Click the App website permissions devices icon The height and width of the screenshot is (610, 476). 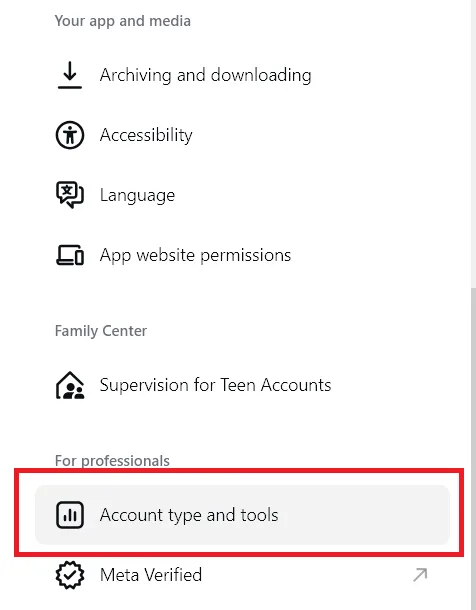(70, 255)
